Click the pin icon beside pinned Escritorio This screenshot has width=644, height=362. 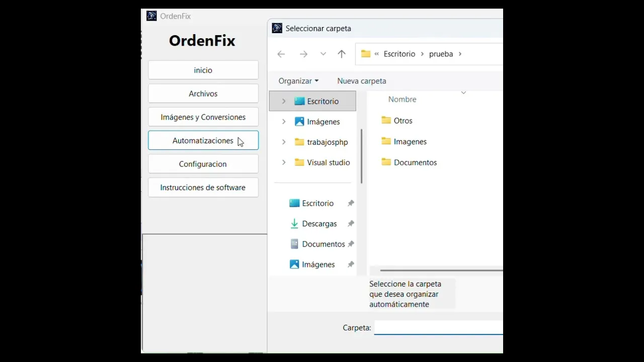tap(351, 203)
